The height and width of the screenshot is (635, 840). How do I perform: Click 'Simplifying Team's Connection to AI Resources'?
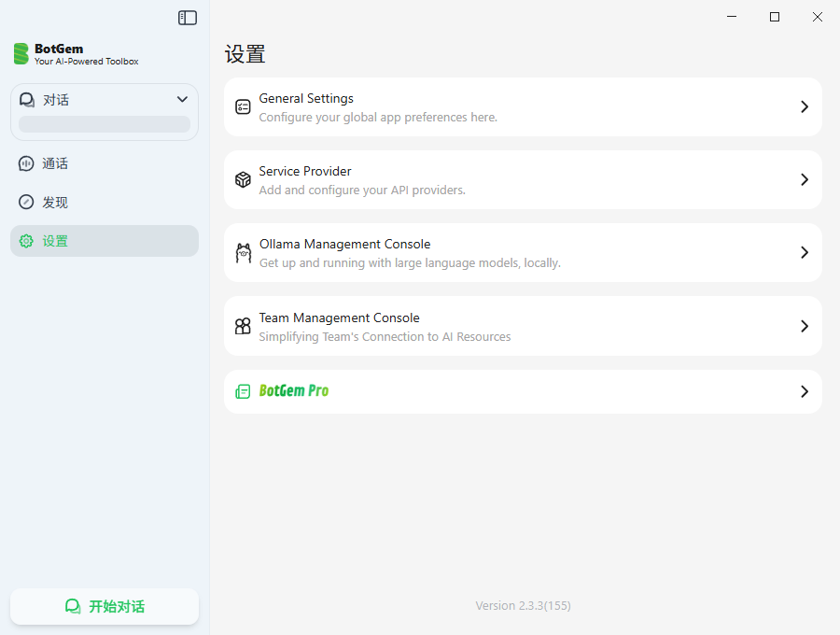tap(385, 336)
